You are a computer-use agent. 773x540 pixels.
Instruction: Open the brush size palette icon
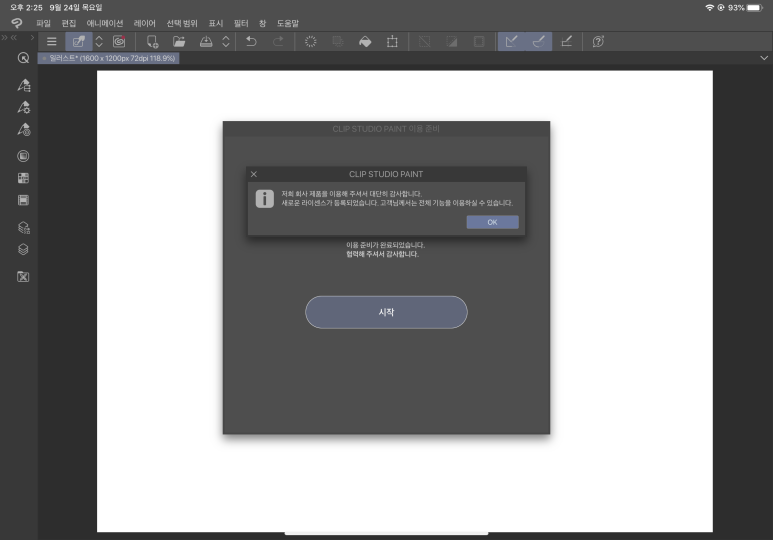(24, 129)
